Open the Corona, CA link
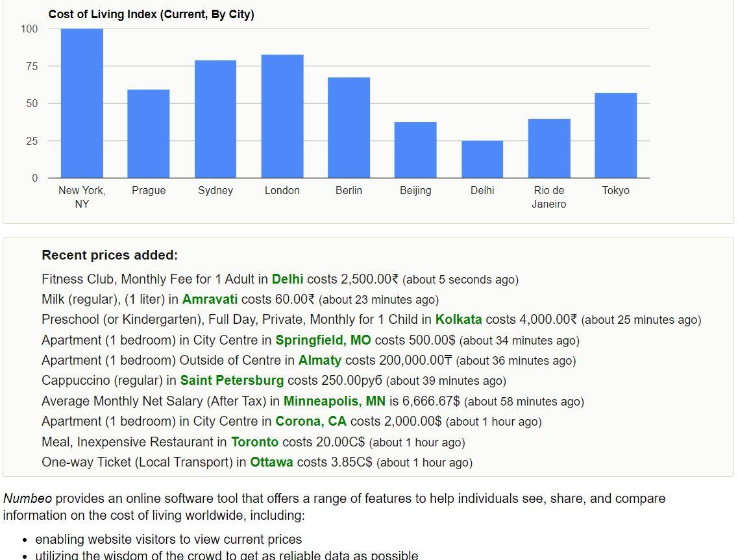The image size is (738, 560). [x=311, y=421]
